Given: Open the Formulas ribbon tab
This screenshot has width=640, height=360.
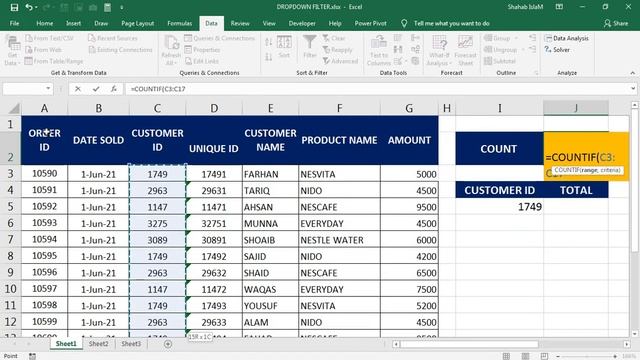Looking at the screenshot, I should click(180, 23).
